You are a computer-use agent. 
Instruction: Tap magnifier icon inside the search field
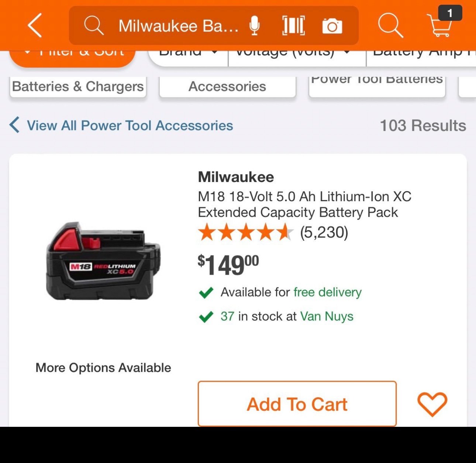(x=94, y=26)
